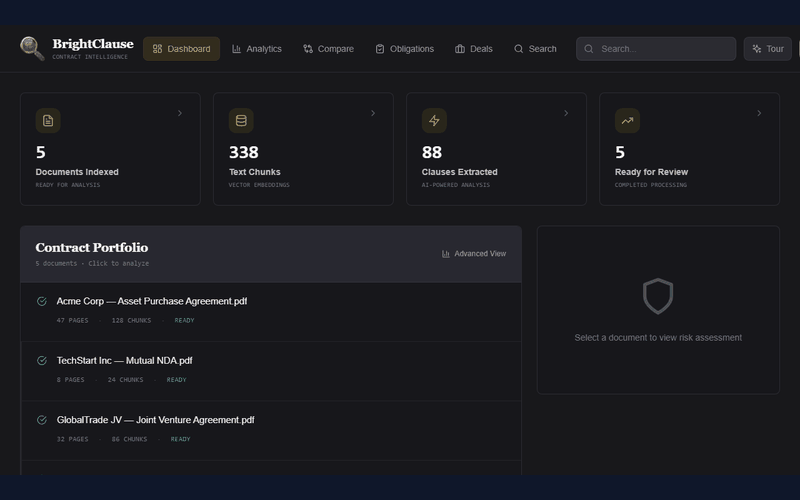Open Advanced View
Image resolution: width=800 pixels, height=500 pixels.
point(474,254)
